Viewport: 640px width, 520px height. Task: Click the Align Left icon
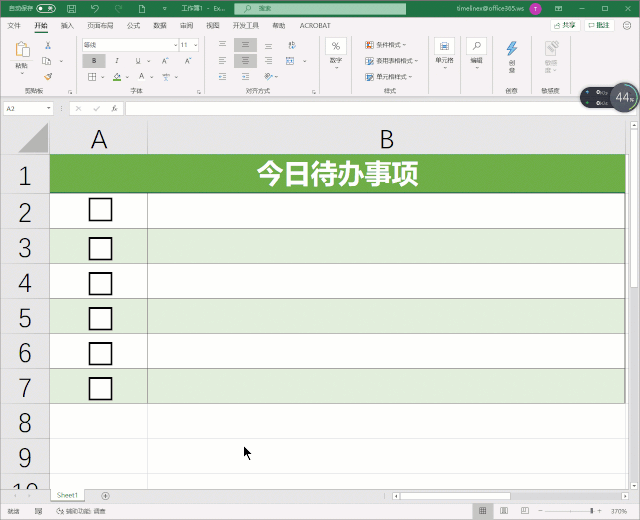tap(222, 61)
